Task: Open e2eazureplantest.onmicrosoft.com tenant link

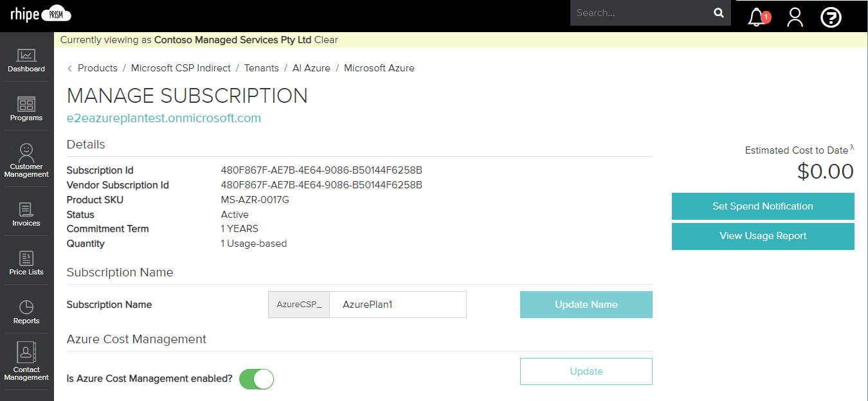Action: tap(164, 118)
